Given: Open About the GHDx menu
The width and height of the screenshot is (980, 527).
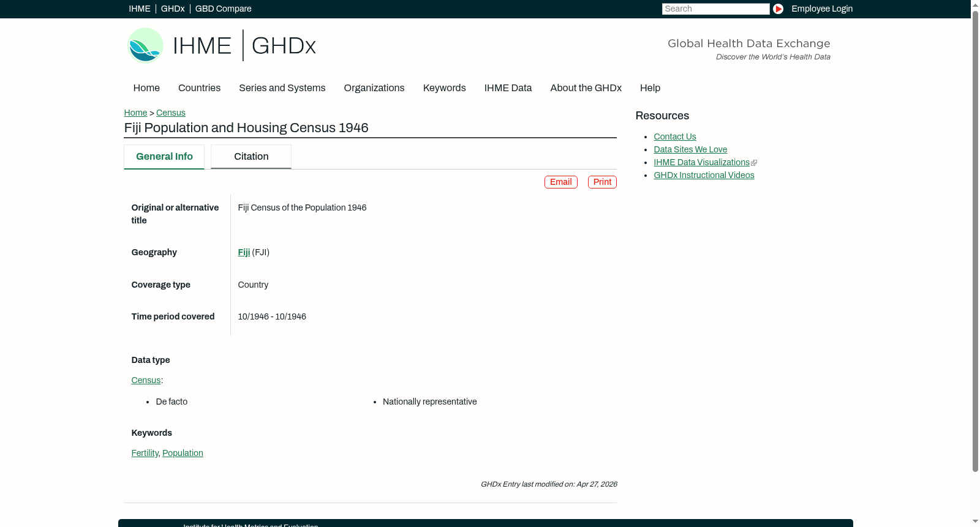Looking at the screenshot, I should coord(586,88).
